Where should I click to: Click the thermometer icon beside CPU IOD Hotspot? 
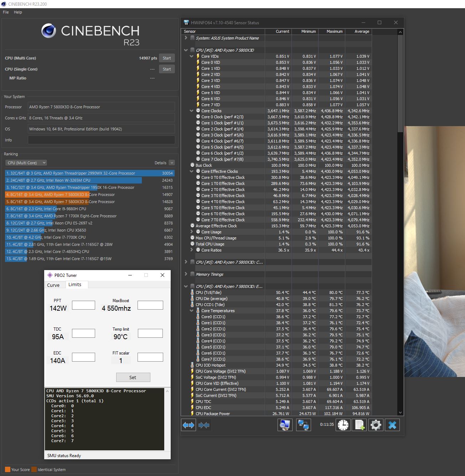click(x=192, y=365)
